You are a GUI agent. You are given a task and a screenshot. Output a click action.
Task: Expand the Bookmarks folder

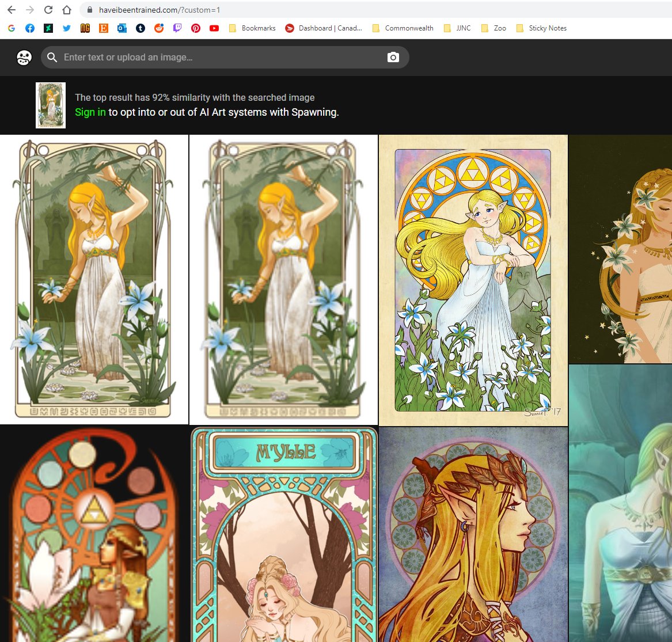(x=252, y=28)
